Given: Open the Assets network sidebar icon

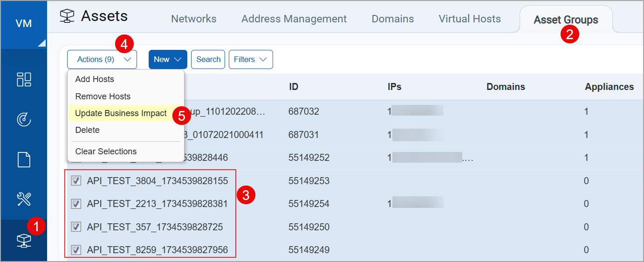Looking at the screenshot, I should click(24, 240).
